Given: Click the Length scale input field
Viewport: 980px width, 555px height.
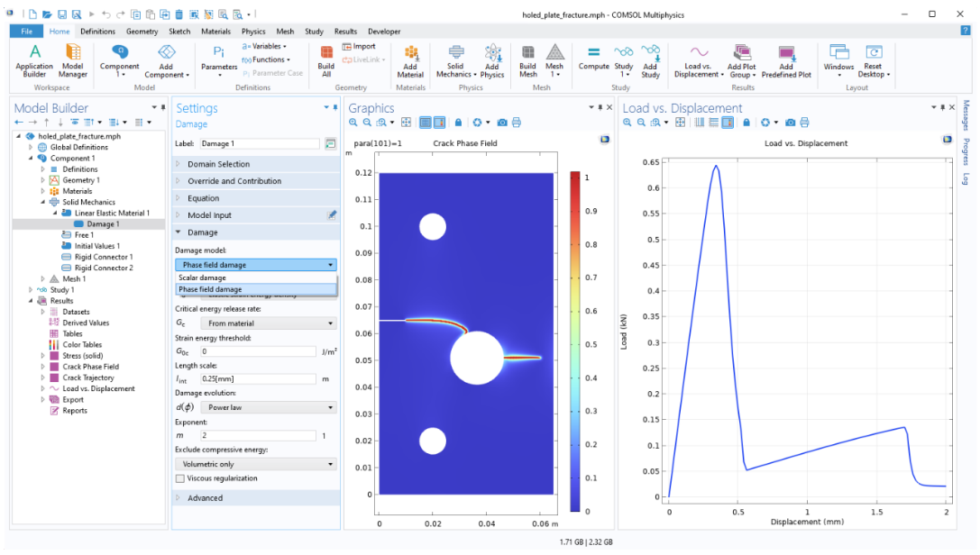Looking at the screenshot, I should coord(258,379).
